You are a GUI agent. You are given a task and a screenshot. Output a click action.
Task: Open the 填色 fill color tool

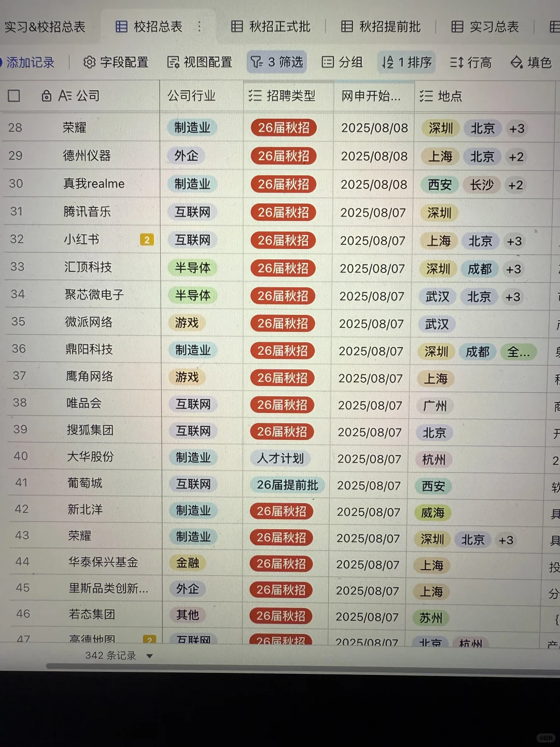[531, 62]
